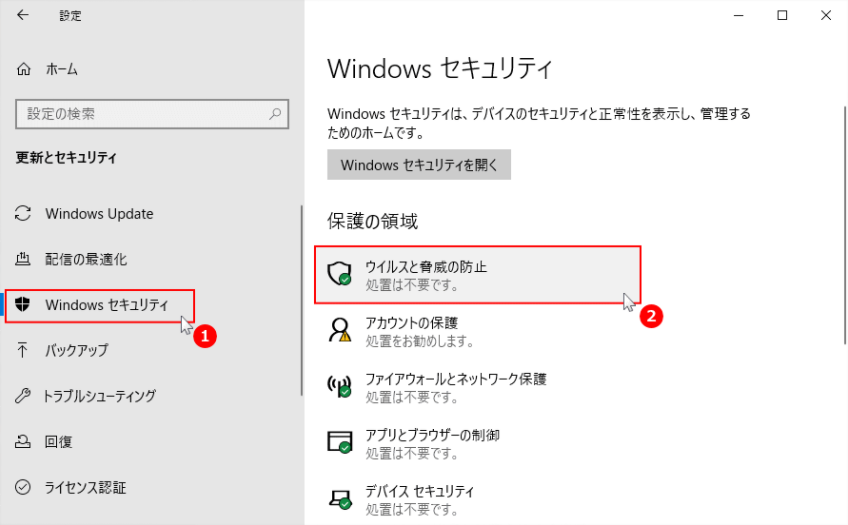Click the right pane vertical scrollbar
Screen dimensions: 848x525
[x=845, y=270]
